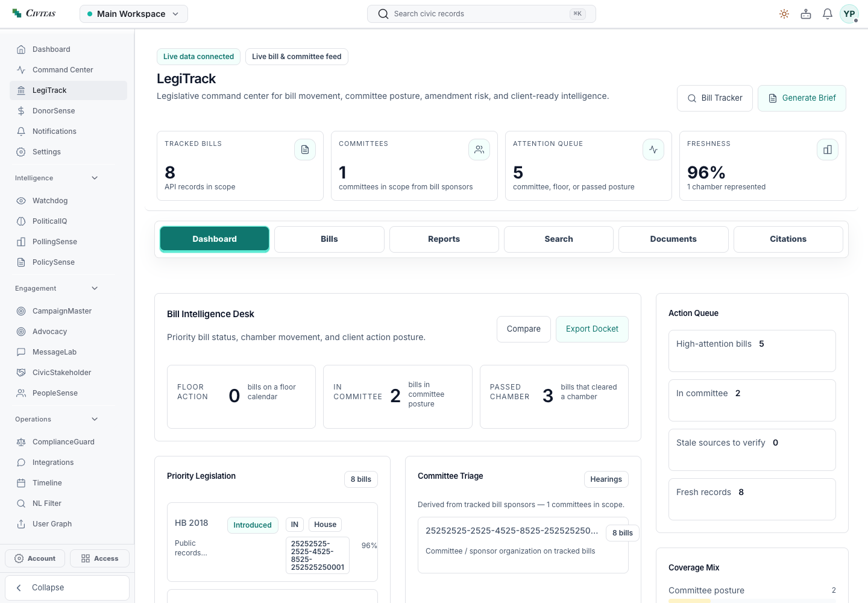Collapse the Intelligence section chevron
Screen dimensions: 868x603
[x=95, y=178]
